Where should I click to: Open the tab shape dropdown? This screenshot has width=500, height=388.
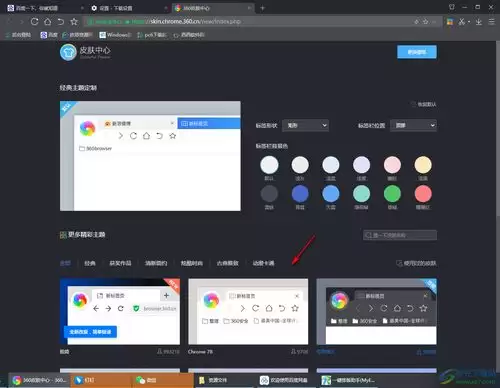click(x=306, y=125)
